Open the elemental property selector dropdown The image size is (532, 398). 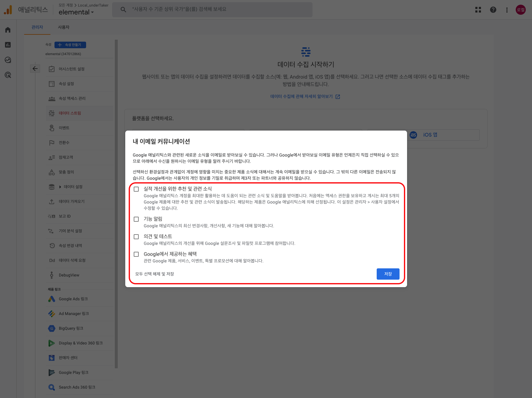tap(76, 12)
